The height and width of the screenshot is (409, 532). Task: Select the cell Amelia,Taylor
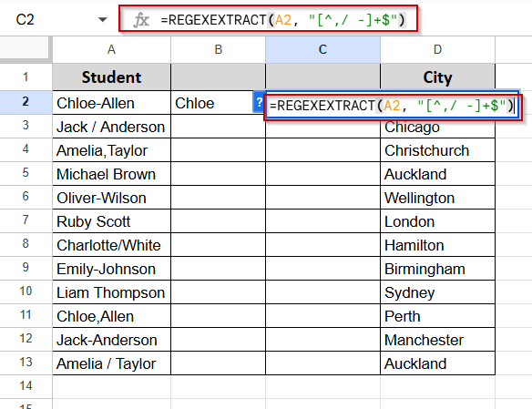click(111, 150)
